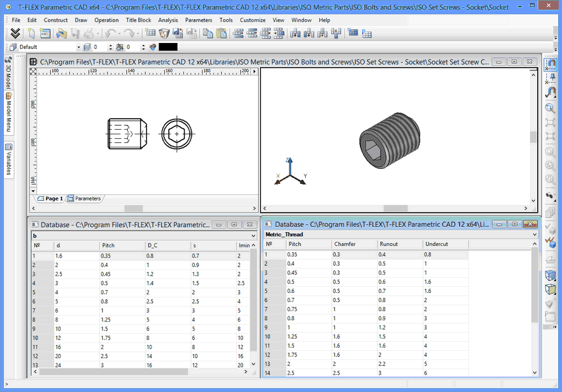Click the sunglasses display-style icon in right toolbar
This screenshot has width=562, height=392.
pyautogui.click(x=550, y=196)
